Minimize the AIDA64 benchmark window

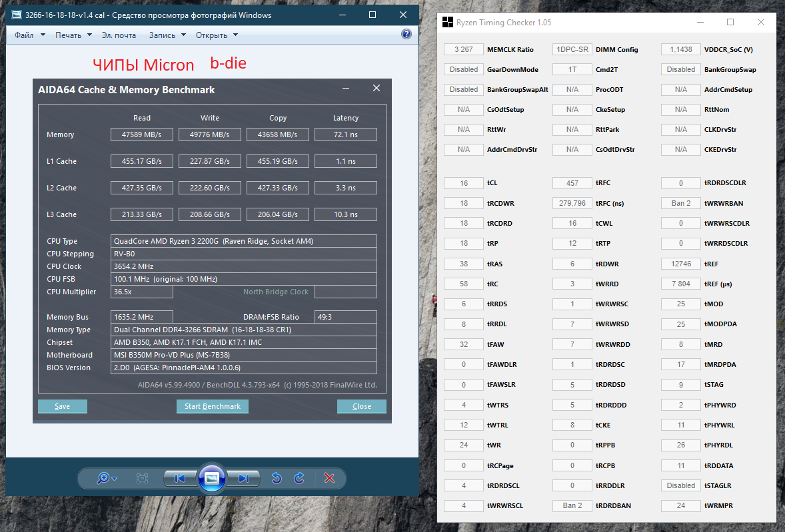[x=346, y=88]
